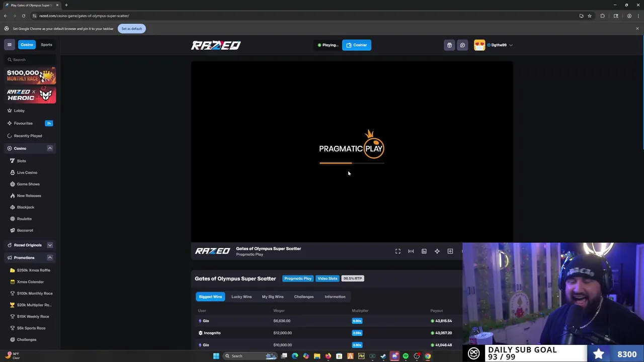Open Slots category
644x362 pixels.
(x=21, y=161)
